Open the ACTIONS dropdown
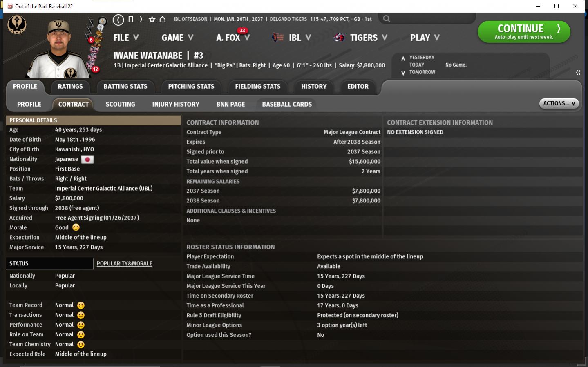This screenshot has height=367, width=588. click(x=559, y=104)
